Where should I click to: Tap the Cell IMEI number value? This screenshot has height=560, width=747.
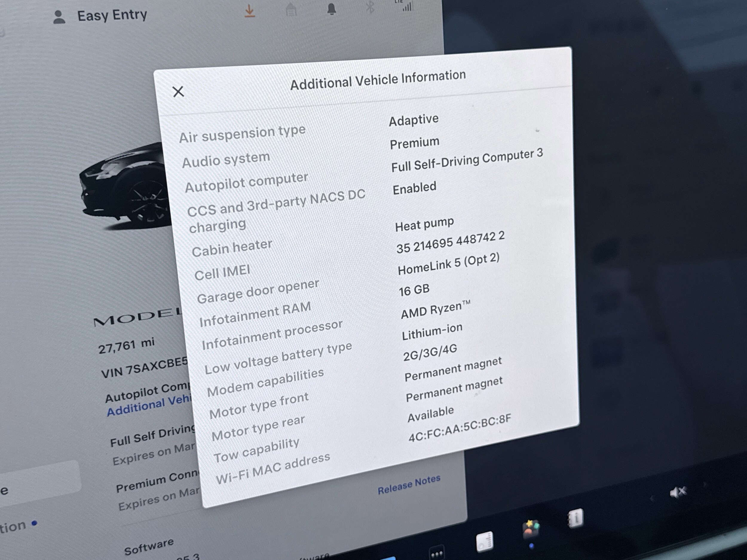click(450, 242)
